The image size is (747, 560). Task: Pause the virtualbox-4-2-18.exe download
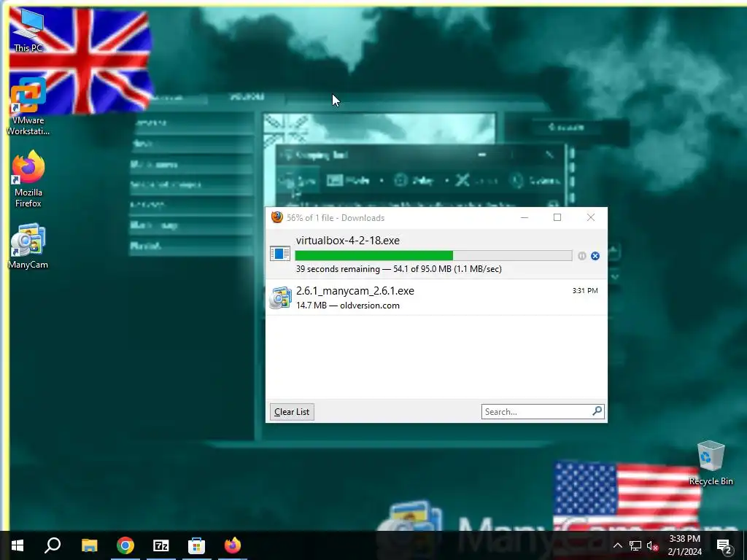(x=581, y=256)
